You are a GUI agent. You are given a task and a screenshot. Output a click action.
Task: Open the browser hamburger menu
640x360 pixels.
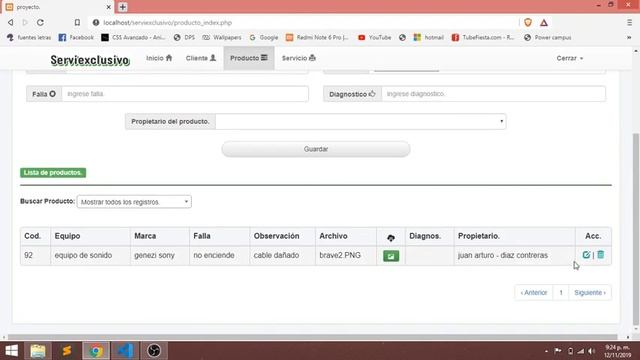pyautogui.click(x=629, y=22)
